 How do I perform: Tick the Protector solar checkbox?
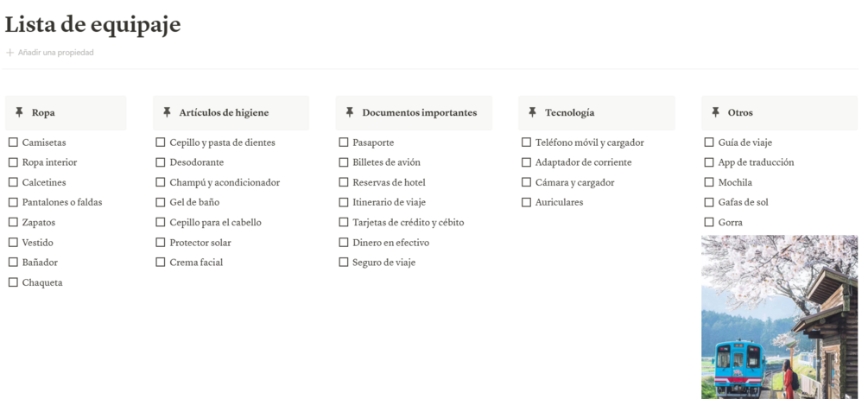point(160,242)
